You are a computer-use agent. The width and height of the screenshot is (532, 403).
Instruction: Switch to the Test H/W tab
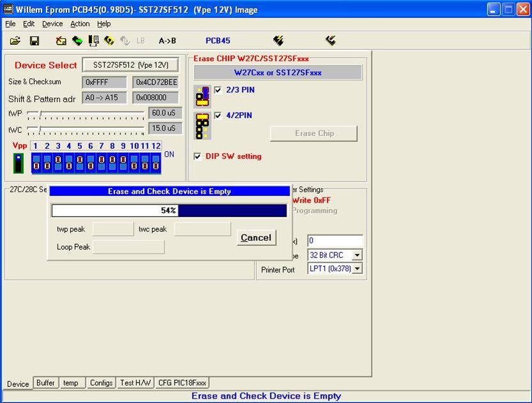136,383
